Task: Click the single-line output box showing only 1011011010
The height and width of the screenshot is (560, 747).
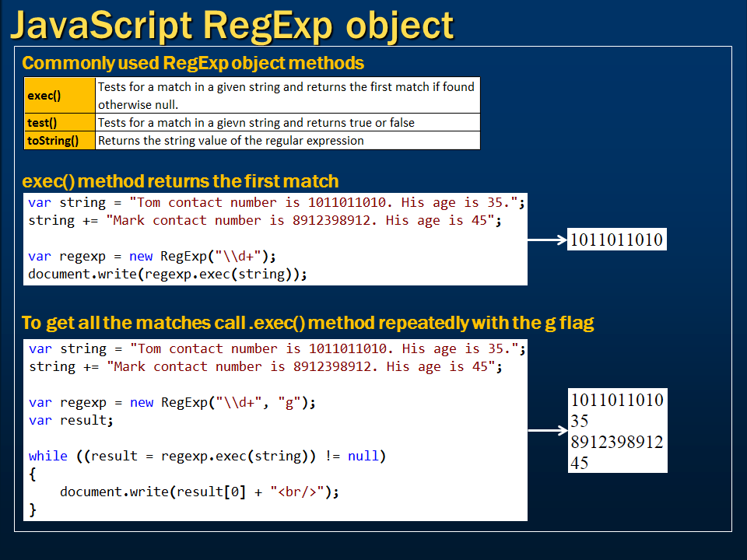Action: click(616, 239)
